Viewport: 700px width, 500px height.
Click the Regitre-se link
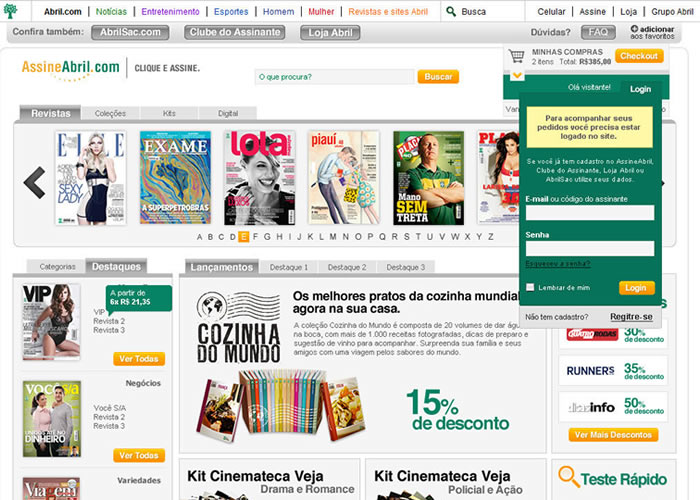click(631, 317)
